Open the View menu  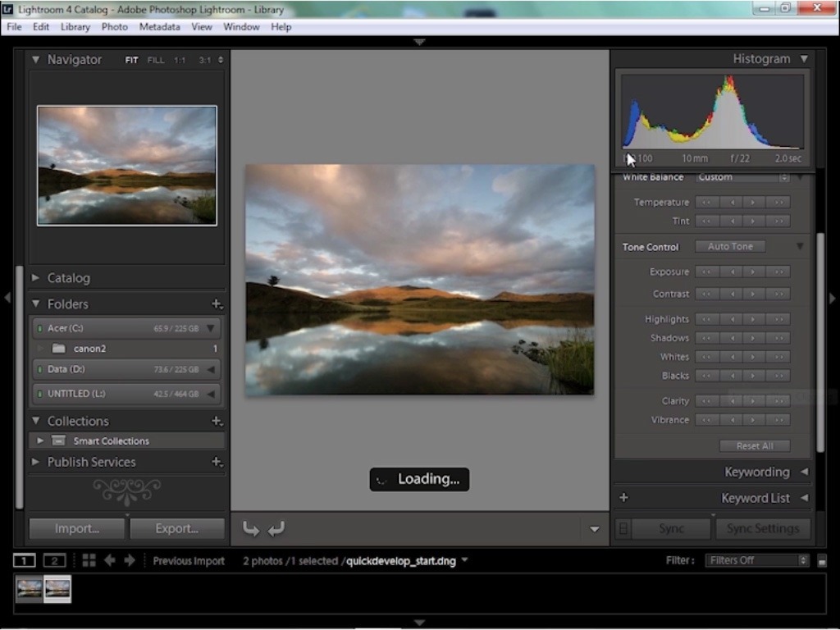tap(202, 27)
